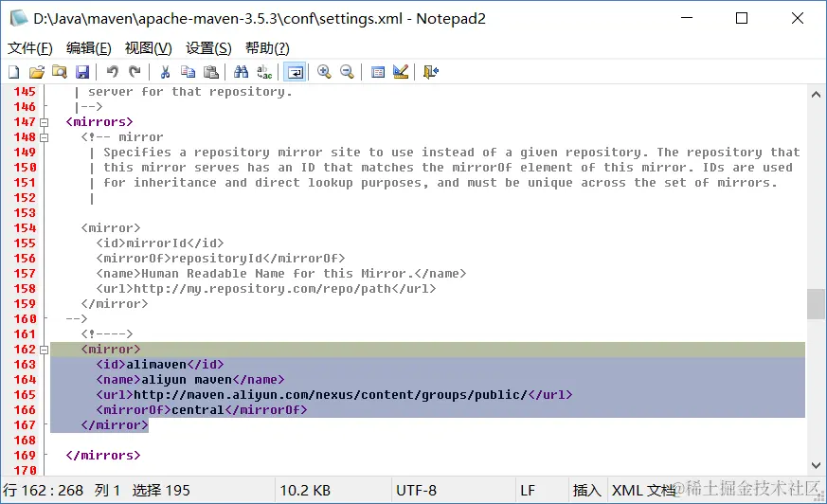827x504 pixels.
Task: Click the UTF-8 encoding status field
Action: click(453, 491)
